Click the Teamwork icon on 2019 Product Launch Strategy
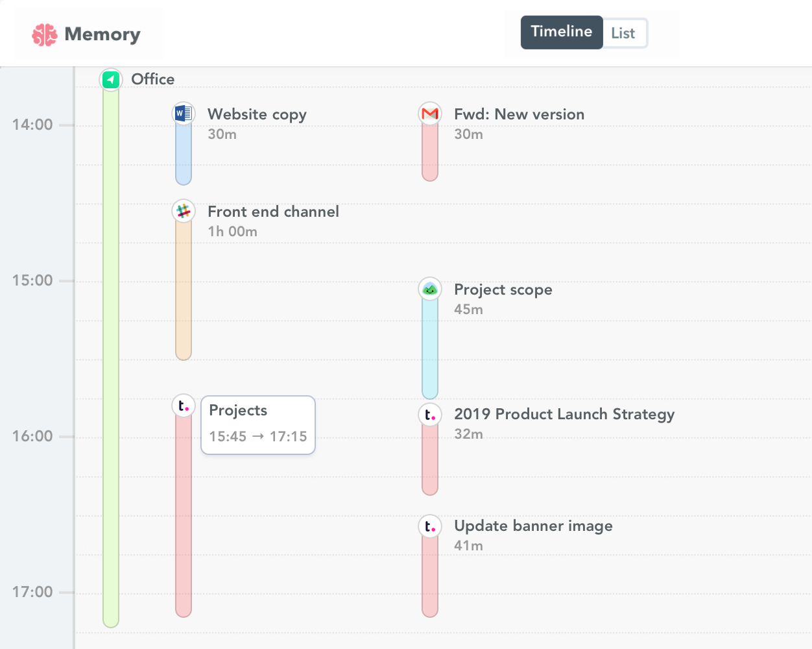This screenshot has width=812, height=649. [x=430, y=413]
